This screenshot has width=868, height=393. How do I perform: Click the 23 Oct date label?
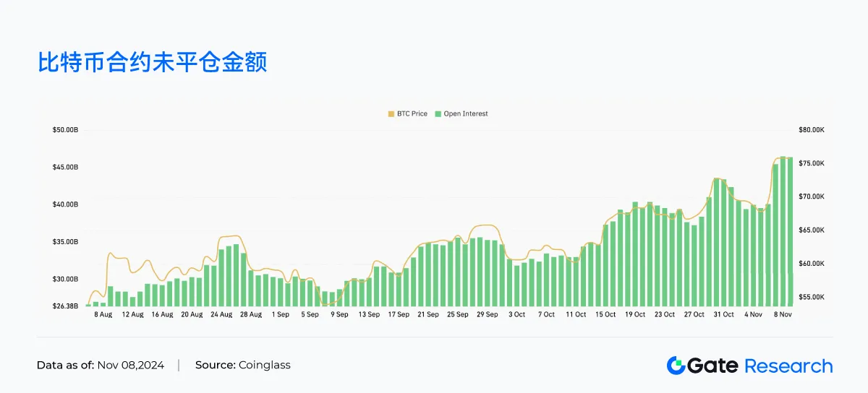(x=665, y=315)
